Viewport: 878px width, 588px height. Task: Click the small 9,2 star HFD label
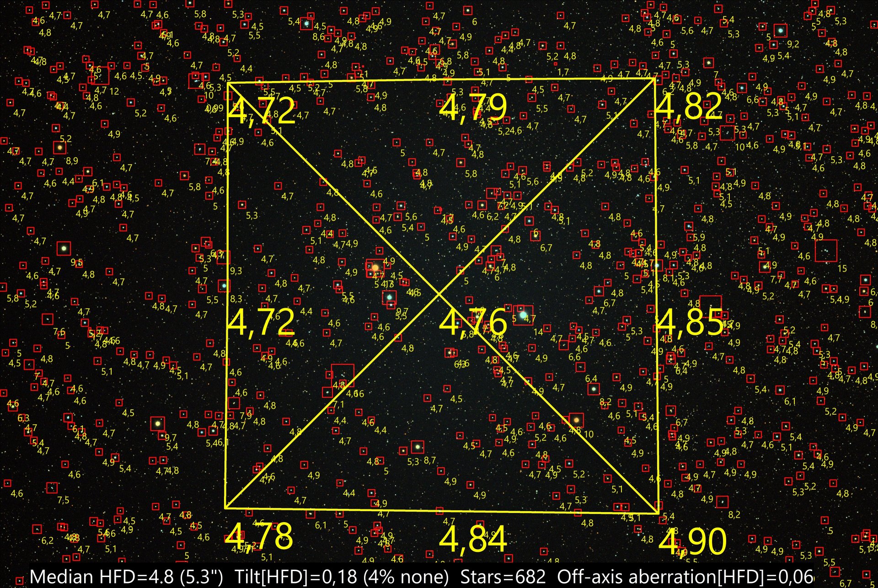793,44
